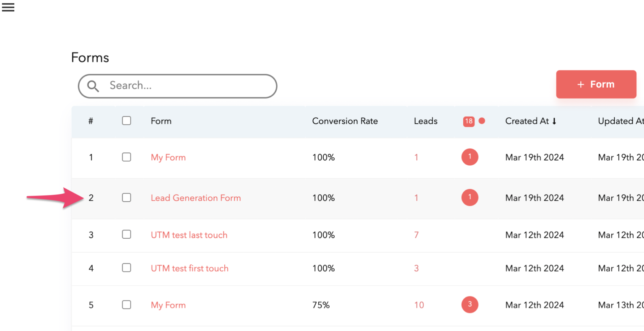The image size is (644, 331).
Task: Click the badge showing 3 on row five
Action: pos(470,305)
